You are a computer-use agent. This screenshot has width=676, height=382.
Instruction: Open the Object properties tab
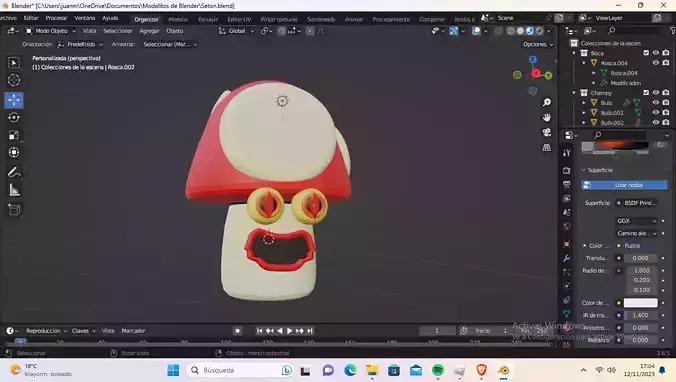pos(566,244)
